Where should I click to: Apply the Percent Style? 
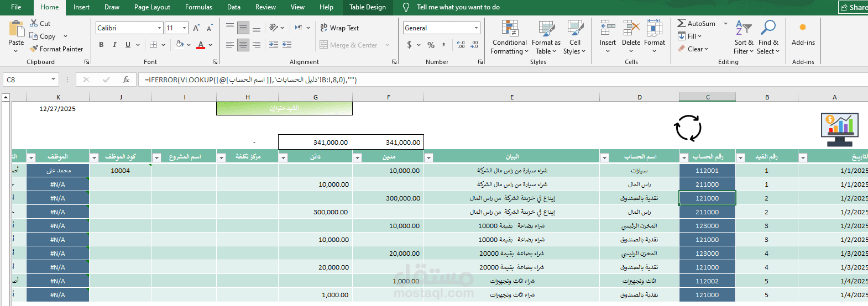(x=431, y=45)
